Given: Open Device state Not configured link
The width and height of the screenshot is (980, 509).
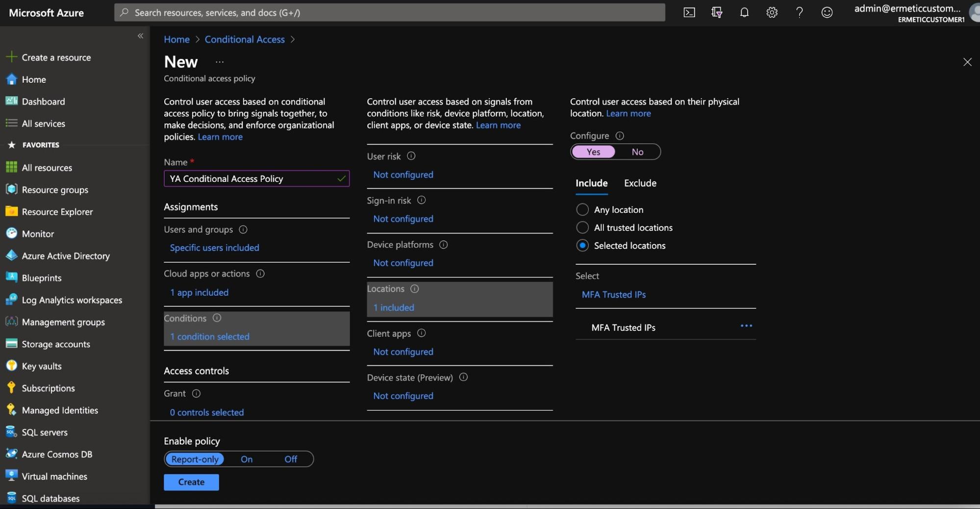Looking at the screenshot, I should (x=403, y=396).
